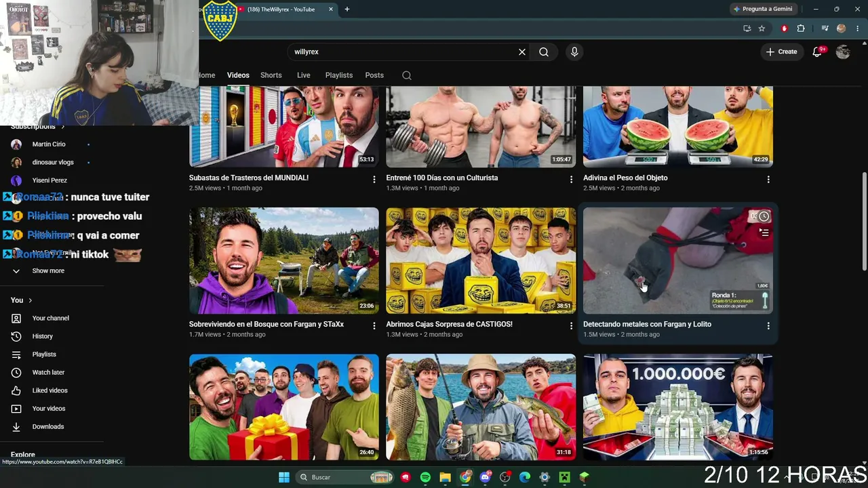
Task: Search within the channel using the tab-bar magnifier
Action: click(x=407, y=75)
